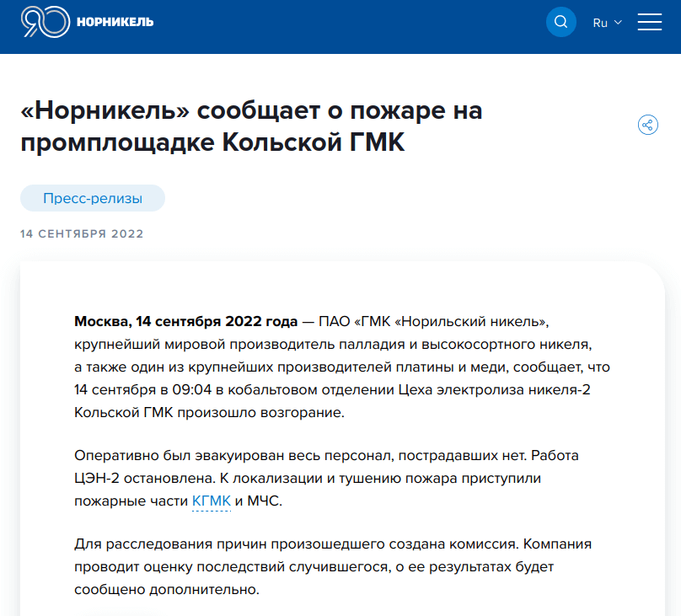681x616 pixels.
Task: Click the НОРНИКЕЛЬ brand name text
Action: 115,22
